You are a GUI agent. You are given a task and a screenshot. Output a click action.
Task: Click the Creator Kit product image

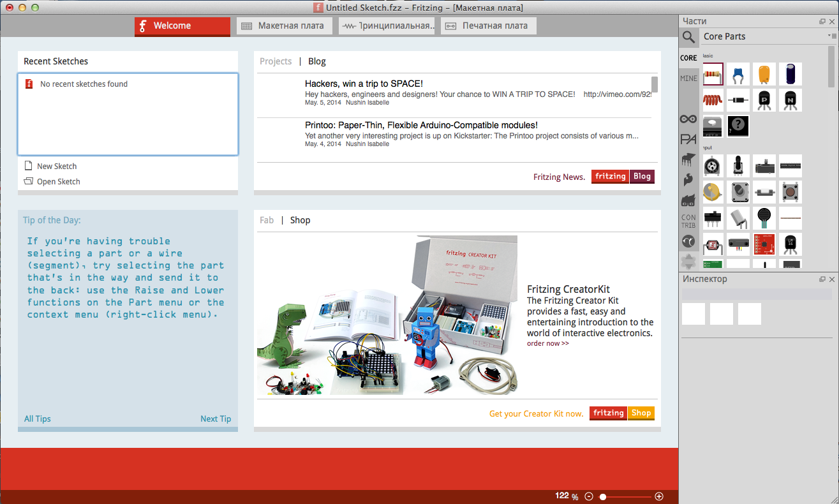[387, 315]
